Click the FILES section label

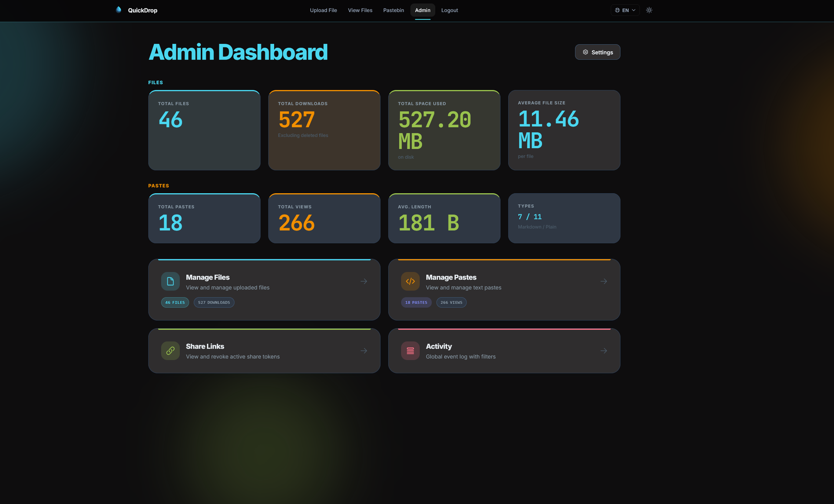coord(156,82)
